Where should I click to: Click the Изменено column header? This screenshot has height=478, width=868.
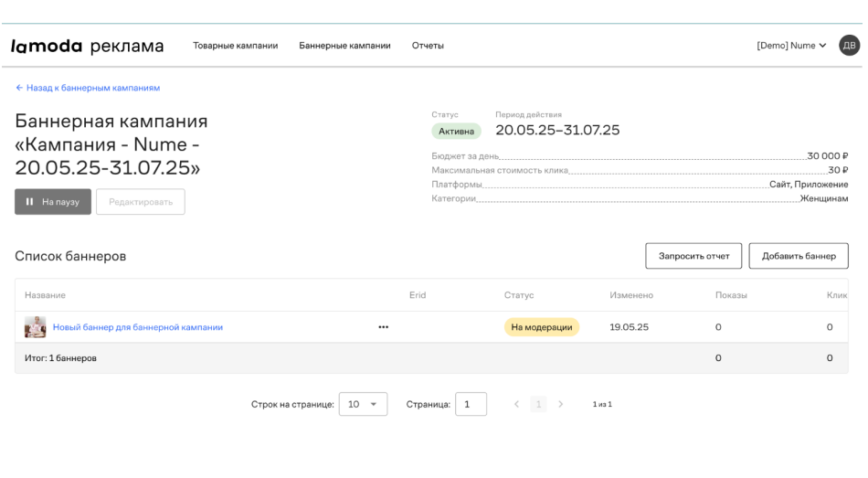click(x=631, y=295)
